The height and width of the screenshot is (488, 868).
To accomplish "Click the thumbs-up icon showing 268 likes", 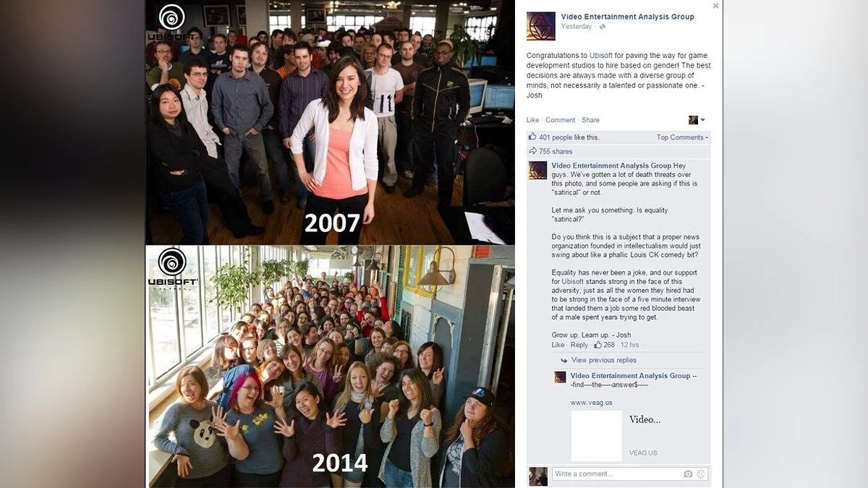I will [x=597, y=345].
